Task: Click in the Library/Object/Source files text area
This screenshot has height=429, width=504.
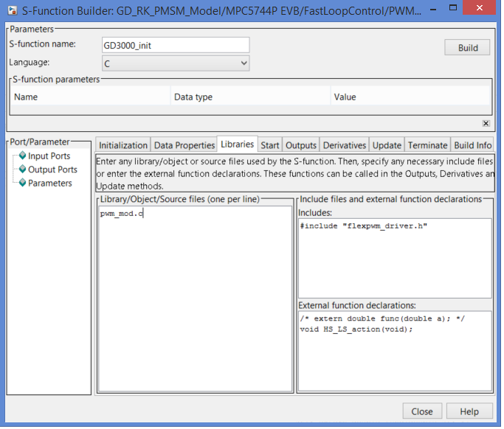Action: (195, 299)
